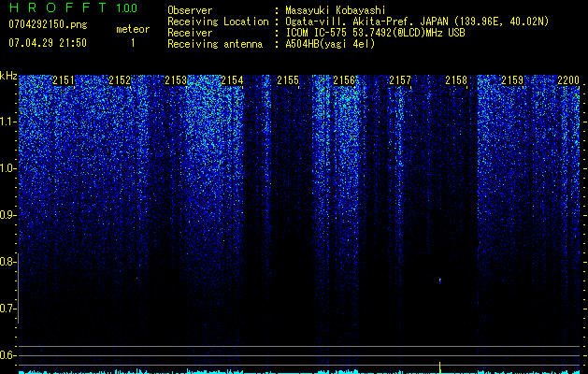Click the meteor echo dot near 2158
Image resolution: width=588 pixels, height=374 pixels.
[x=440, y=280]
